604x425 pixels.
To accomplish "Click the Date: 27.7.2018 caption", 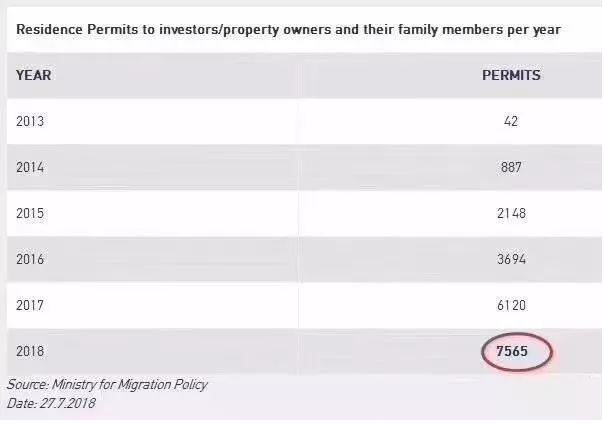I will tap(51, 403).
